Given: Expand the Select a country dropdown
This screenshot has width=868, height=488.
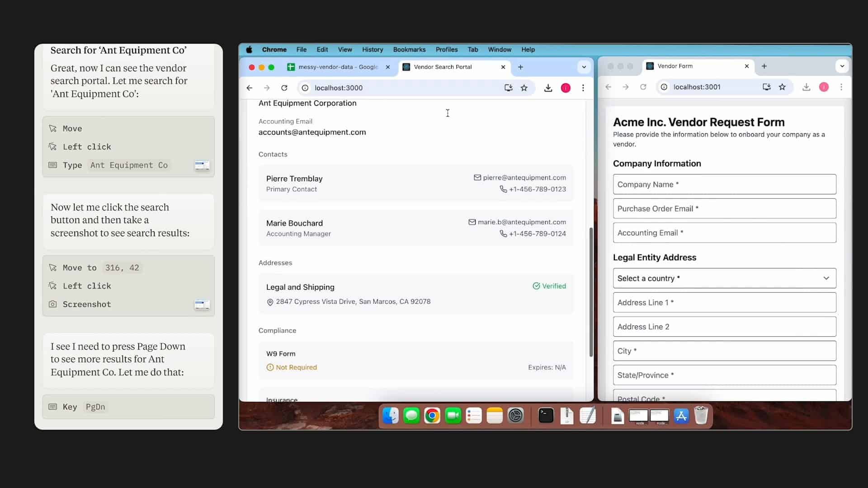Looking at the screenshot, I should (x=724, y=278).
